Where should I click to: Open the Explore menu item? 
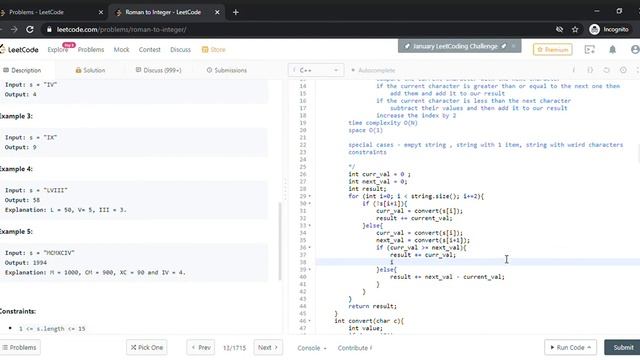[58, 49]
